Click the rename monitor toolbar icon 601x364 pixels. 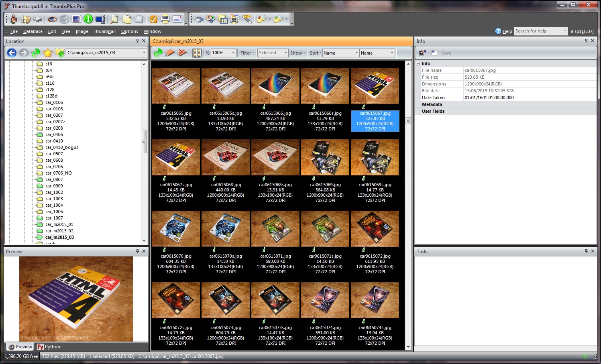pos(100,19)
